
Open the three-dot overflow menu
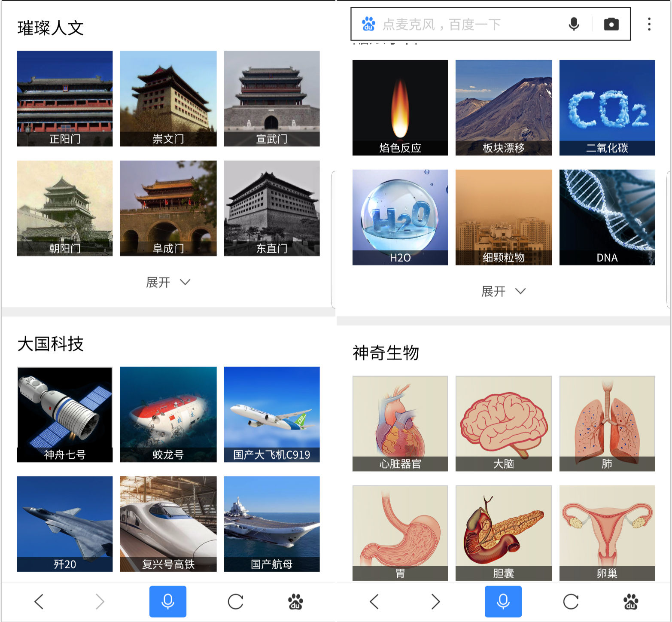pos(649,24)
